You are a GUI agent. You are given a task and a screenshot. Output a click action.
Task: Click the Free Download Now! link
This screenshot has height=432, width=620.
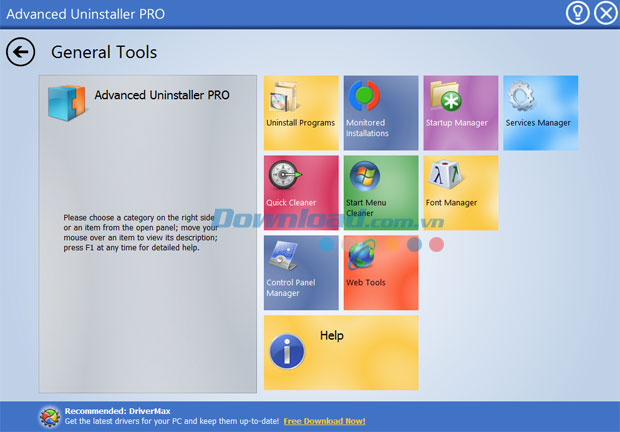pyautogui.click(x=324, y=421)
